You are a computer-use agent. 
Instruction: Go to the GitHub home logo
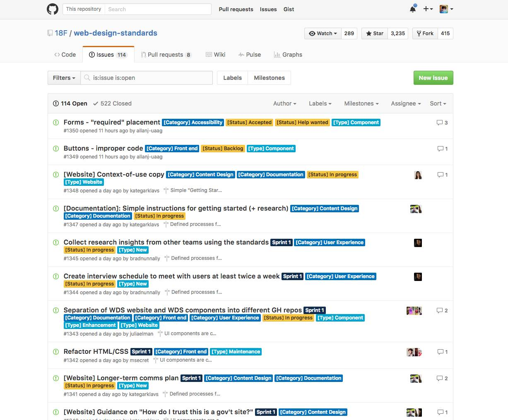[x=53, y=9]
